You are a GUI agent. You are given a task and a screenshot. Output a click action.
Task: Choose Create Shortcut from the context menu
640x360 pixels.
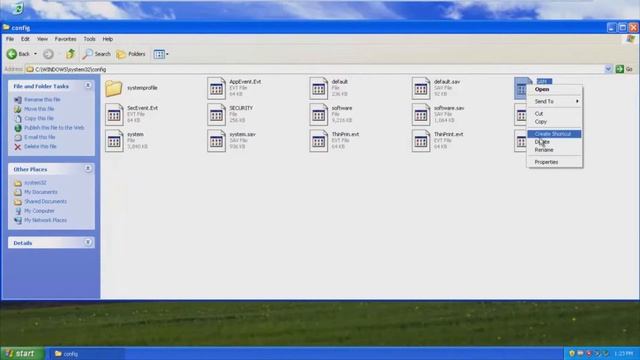555,134
